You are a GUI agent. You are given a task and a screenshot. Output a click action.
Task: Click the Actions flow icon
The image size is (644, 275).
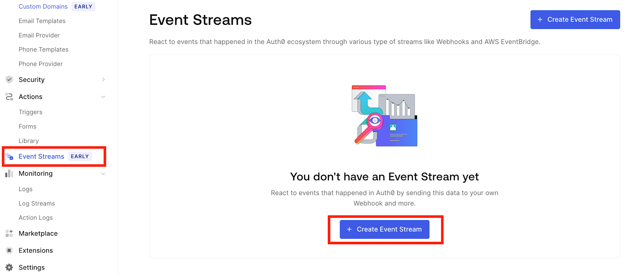9,97
